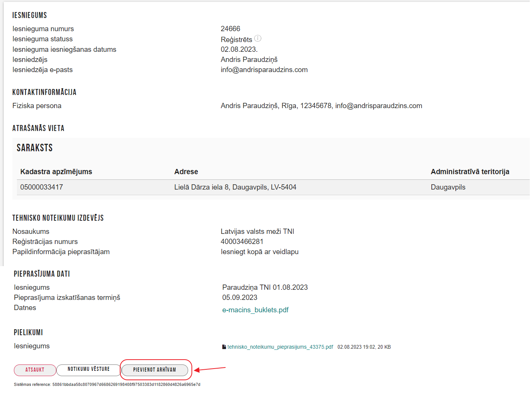The height and width of the screenshot is (396, 532).
Task: Click the Sistēmas reference hash text
Action: click(x=107, y=384)
